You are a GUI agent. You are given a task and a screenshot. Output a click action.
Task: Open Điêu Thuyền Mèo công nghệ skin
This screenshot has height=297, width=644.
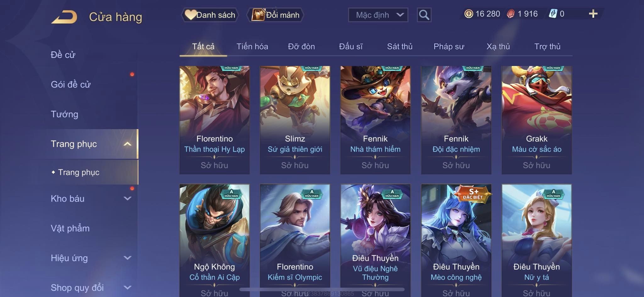(456, 240)
